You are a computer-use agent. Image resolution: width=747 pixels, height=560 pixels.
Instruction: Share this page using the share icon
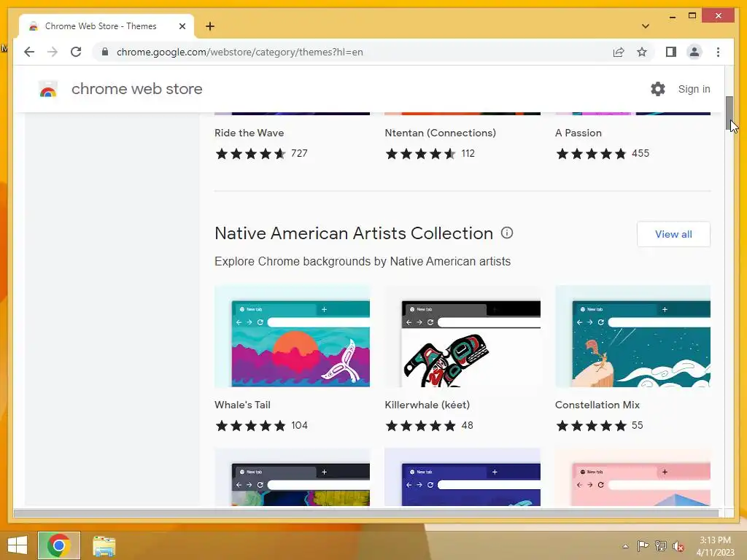[619, 52]
